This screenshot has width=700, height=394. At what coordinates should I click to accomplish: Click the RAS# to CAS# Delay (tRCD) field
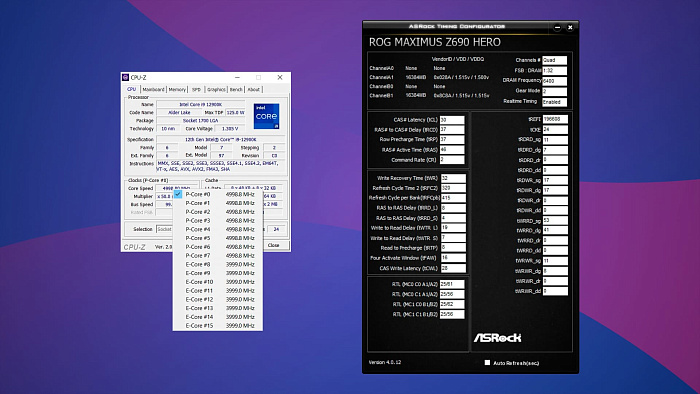click(x=452, y=129)
